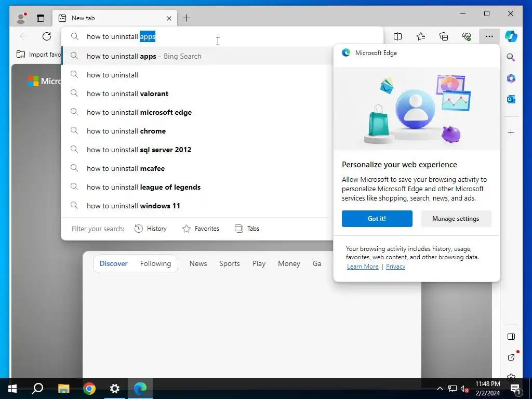The width and height of the screenshot is (532, 399).
Task: Switch to the Following feed tab
Action: [x=155, y=263]
